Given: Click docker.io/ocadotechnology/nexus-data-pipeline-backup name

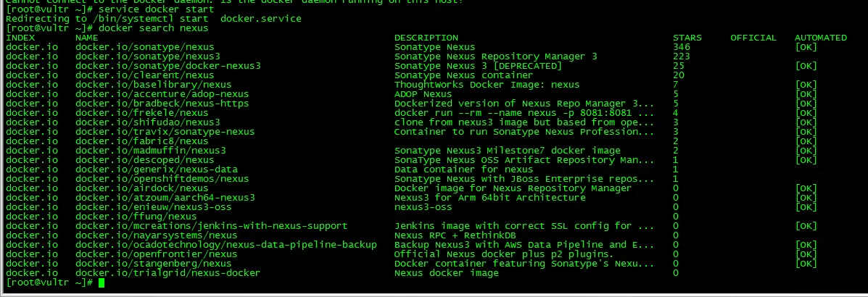Looking at the screenshot, I should pyautogui.click(x=226, y=245).
